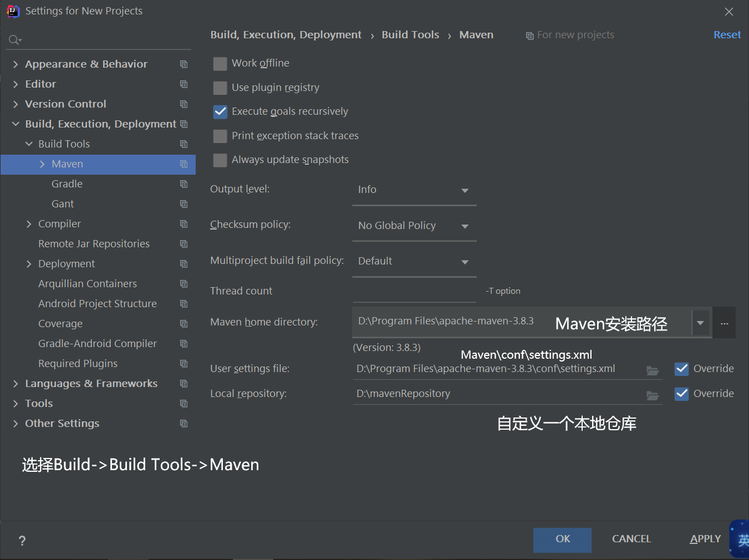Click the CANCEL button
The width and height of the screenshot is (749, 560).
631,539
